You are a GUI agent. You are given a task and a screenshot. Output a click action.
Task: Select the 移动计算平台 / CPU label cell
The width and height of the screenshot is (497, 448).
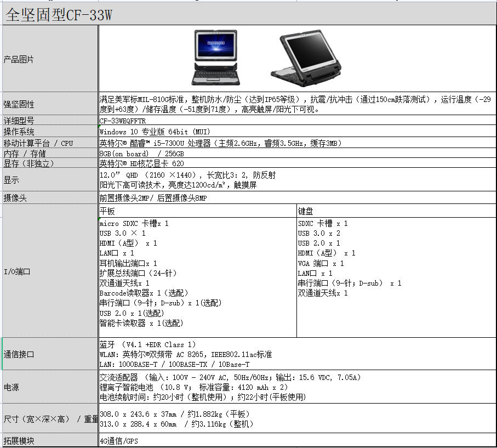[x=50, y=143]
